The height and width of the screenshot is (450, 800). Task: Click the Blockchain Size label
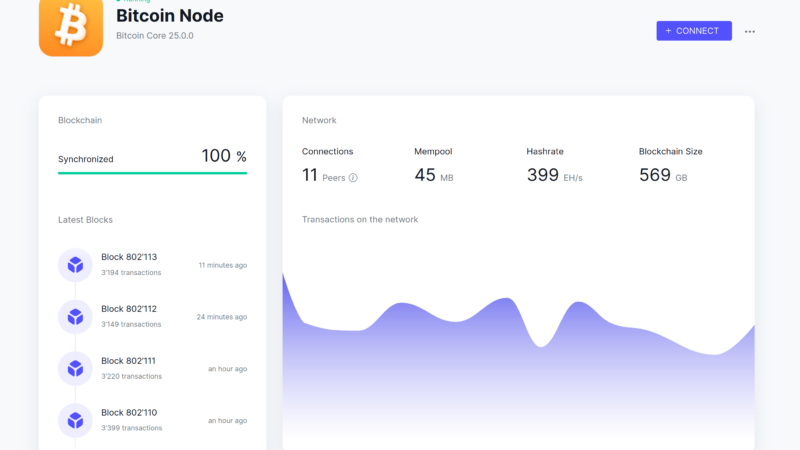[x=671, y=152]
